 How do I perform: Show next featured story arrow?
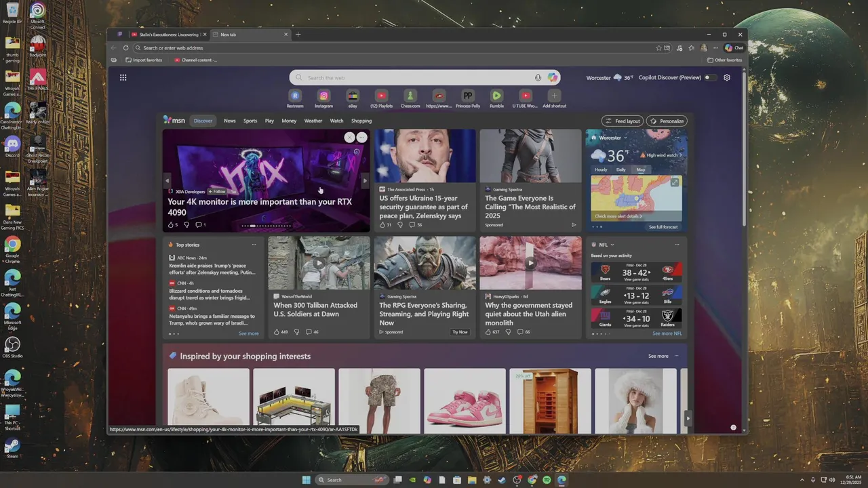[x=365, y=181]
